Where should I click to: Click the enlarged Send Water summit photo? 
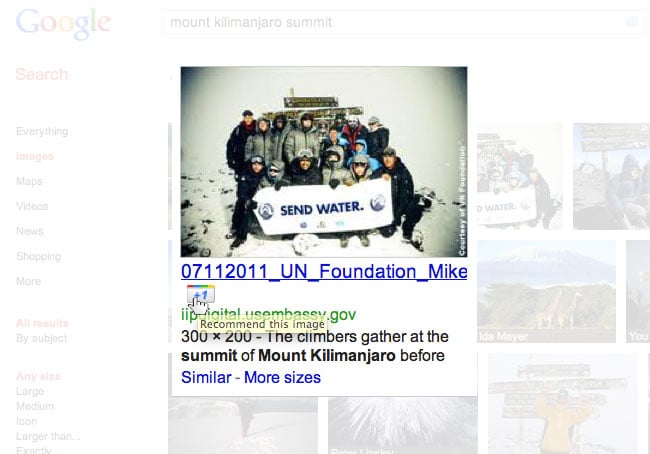click(324, 162)
